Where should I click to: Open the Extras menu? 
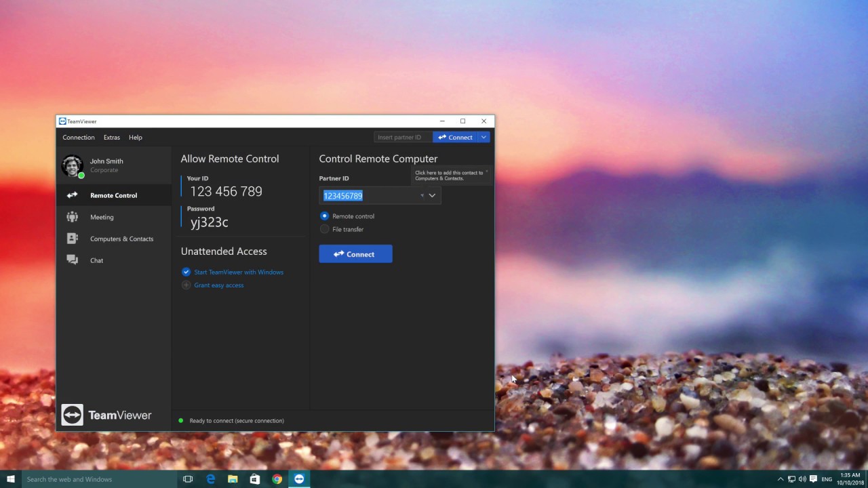point(112,138)
